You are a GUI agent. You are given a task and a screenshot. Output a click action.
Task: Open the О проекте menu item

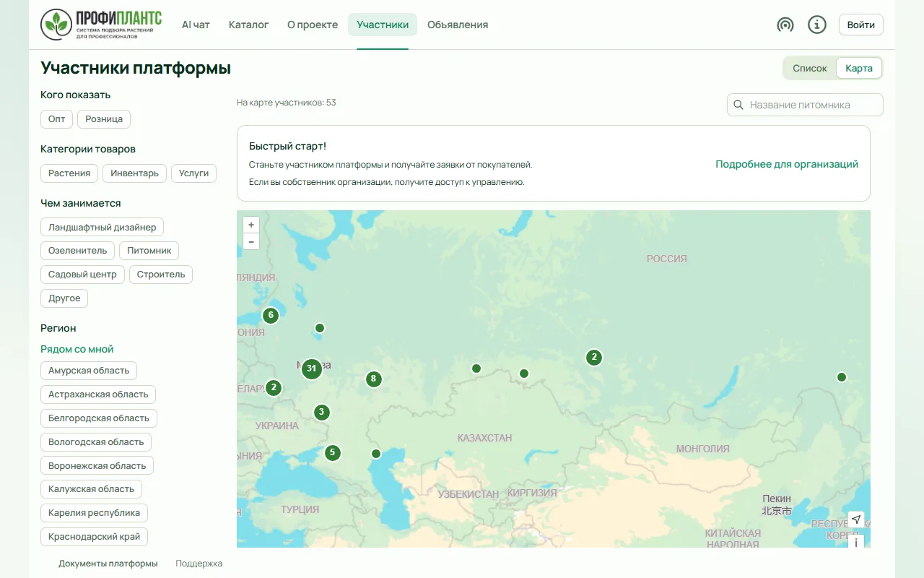[313, 25]
